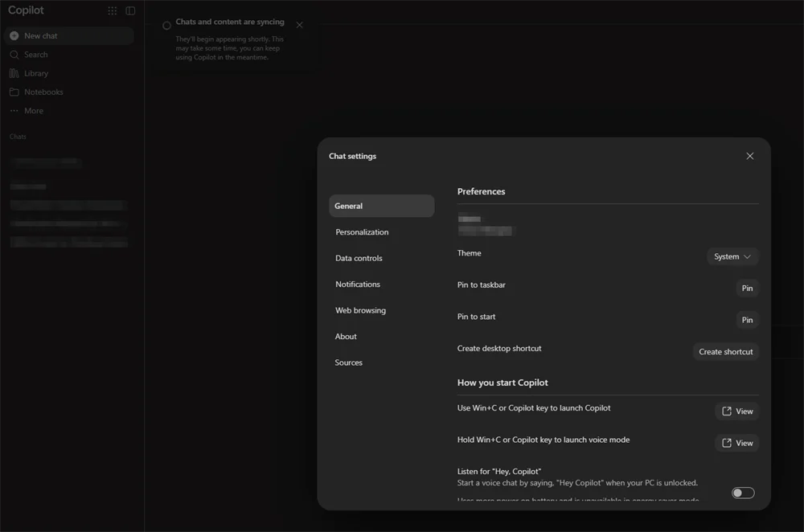Viewport: 804px width, 532px height.
Task: Open the Theme System dropdown
Action: tap(732, 256)
